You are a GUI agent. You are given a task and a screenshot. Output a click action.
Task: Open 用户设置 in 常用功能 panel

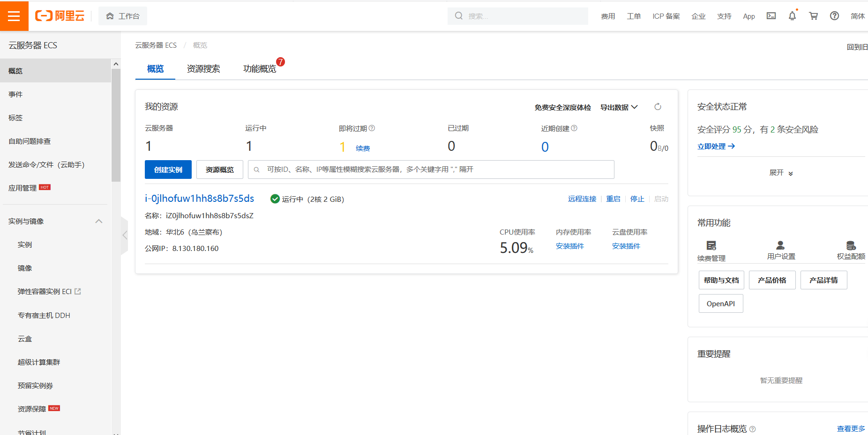(781, 250)
